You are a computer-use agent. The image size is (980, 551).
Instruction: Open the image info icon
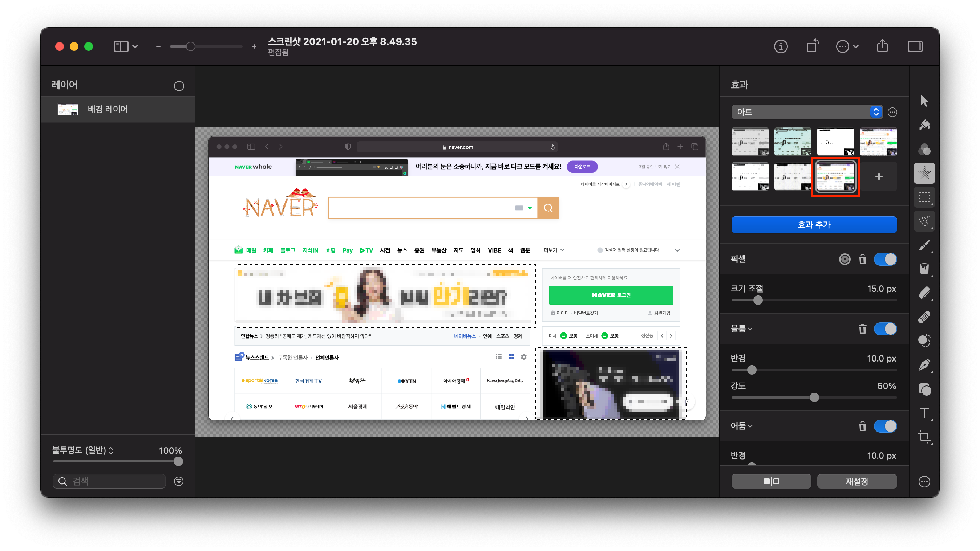coord(781,46)
